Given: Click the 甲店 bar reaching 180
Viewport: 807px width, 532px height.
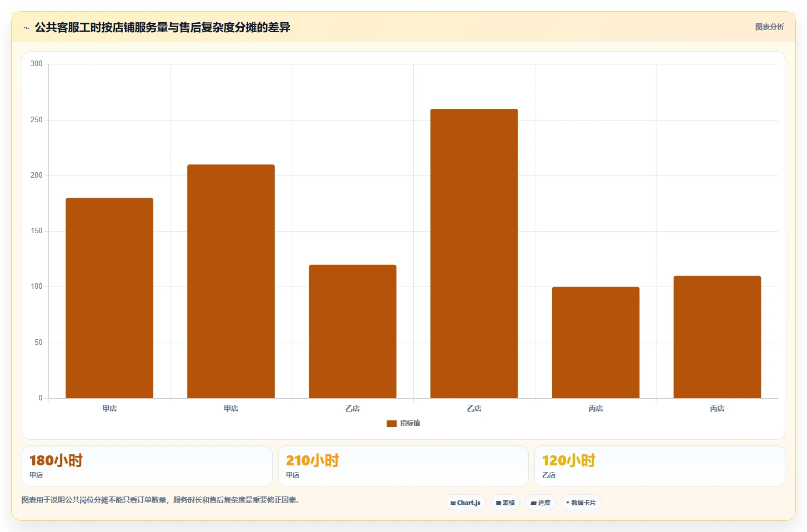Looking at the screenshot, I should pos(109,298).
